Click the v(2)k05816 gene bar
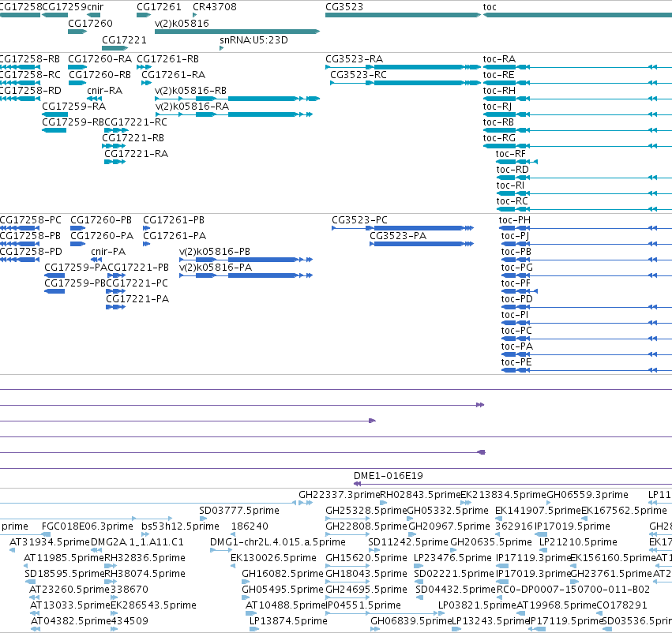The height and width of the screenshot is (633, 672). click(x=237, y=32)
